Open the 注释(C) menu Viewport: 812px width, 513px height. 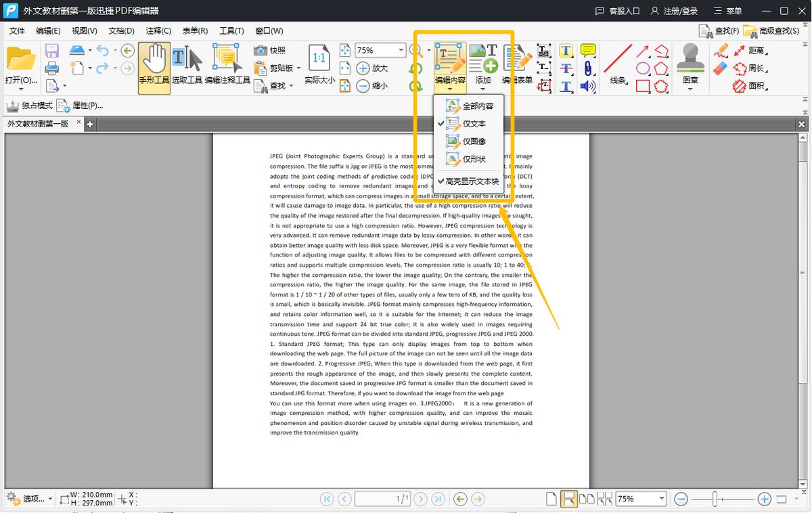tap(158, 31)
